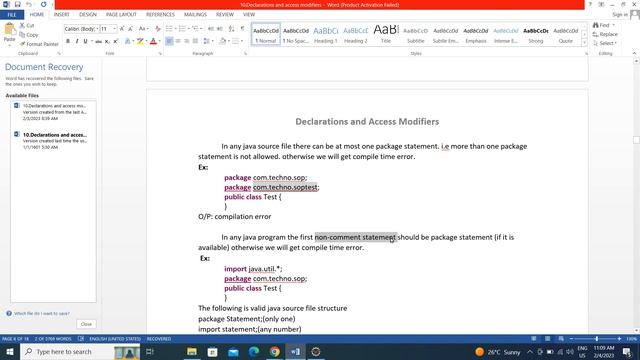
Task: Open the Mail app in taskbar
Action: tap(233, 351)
